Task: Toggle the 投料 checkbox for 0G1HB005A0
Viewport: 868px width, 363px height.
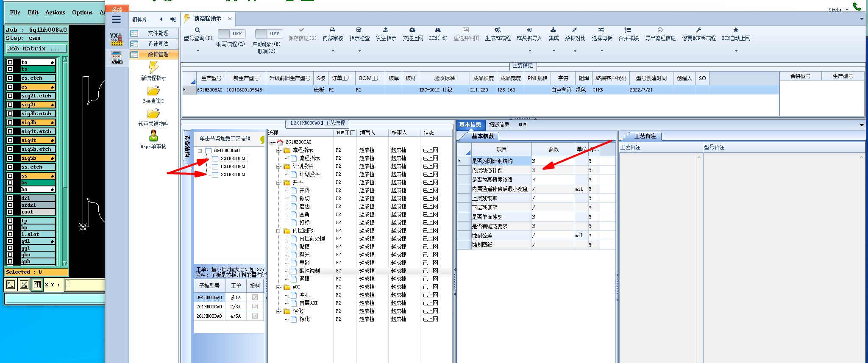Action: (255, 297)
